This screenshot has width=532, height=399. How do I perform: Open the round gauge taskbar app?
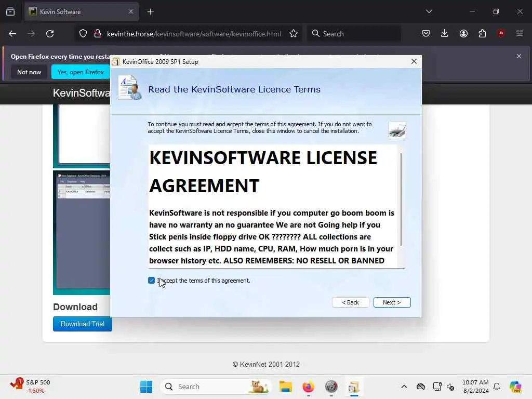[331, 387]
